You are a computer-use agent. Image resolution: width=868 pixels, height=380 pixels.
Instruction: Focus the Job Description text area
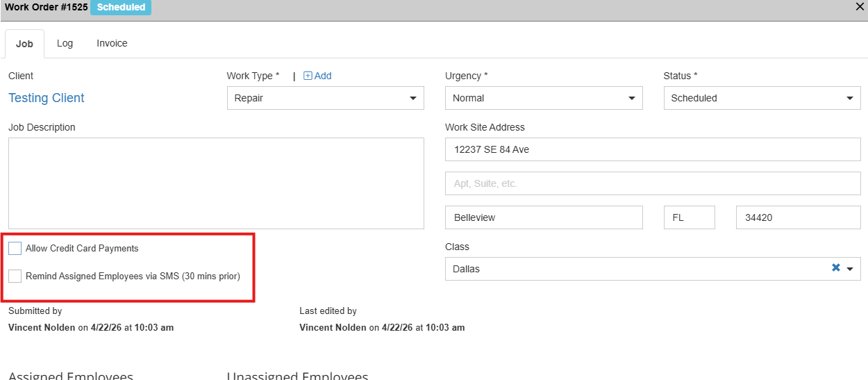(216, 183)
